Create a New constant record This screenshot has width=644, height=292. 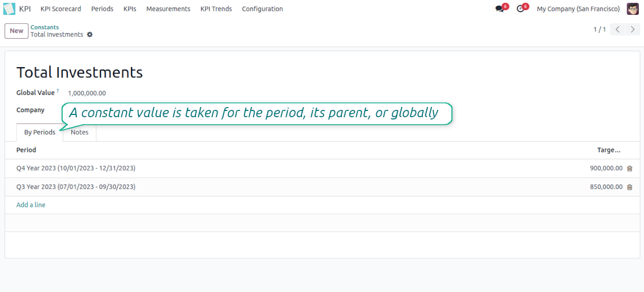click(x=17, y=31)
